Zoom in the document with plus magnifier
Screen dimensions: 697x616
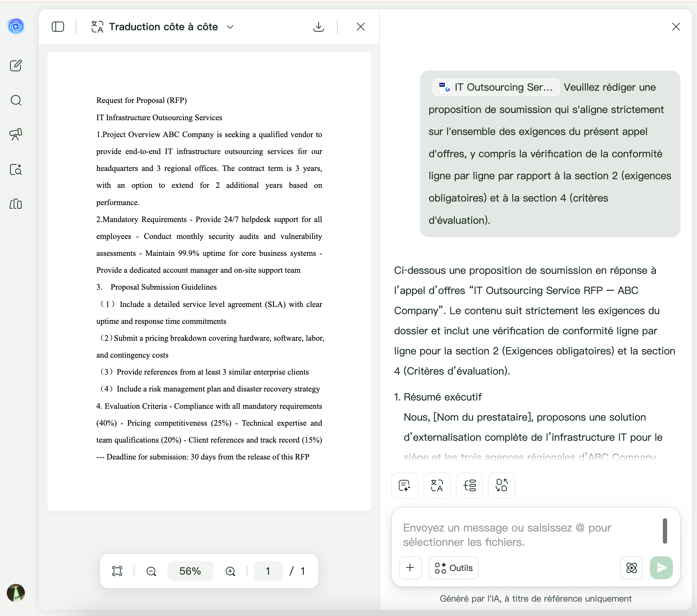(x=231, y=571)
